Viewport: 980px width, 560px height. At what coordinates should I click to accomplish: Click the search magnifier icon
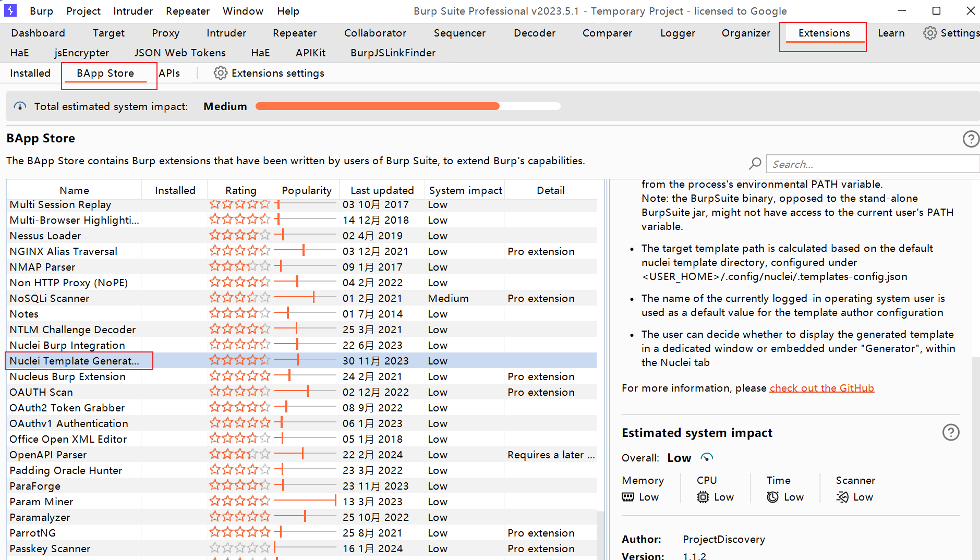(x=755, y=164)
